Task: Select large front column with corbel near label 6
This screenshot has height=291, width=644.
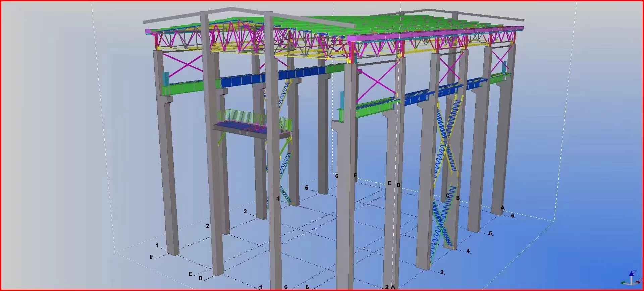Action: click(x=344, y=201)
